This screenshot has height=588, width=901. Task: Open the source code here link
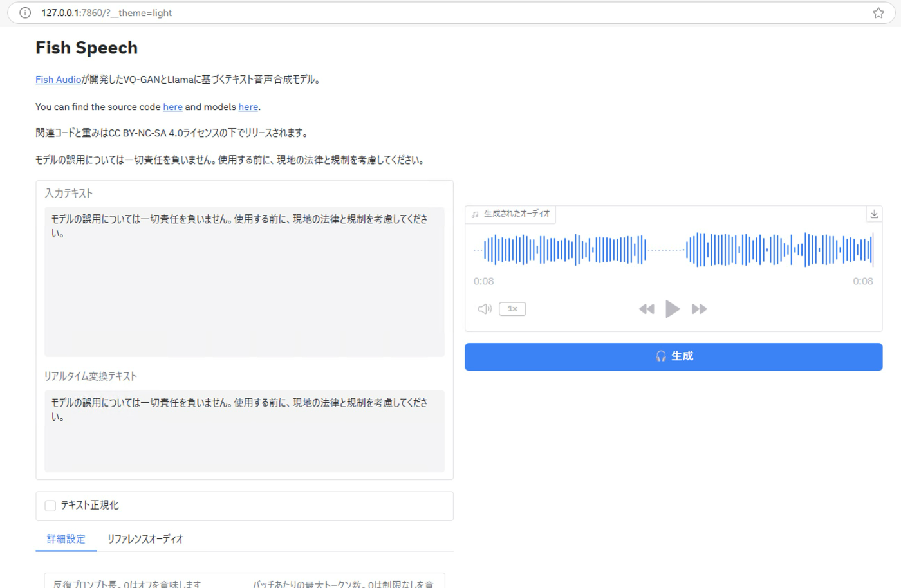[172, 107]
